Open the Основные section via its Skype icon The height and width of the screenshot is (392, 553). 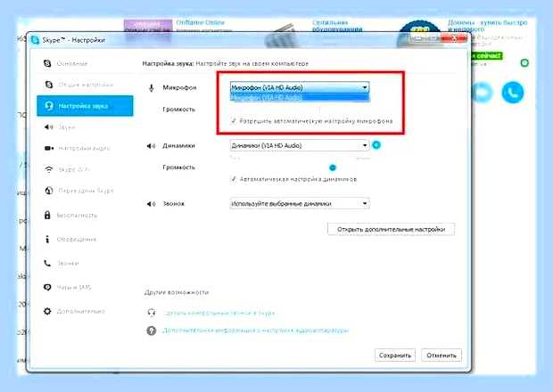click(x=47, y=63)
